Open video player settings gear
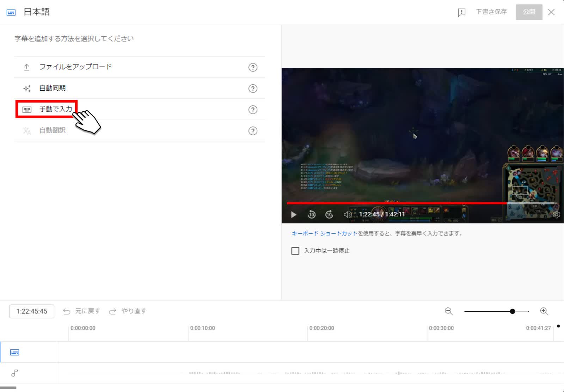Screen dimensions: 564x392 556,214
